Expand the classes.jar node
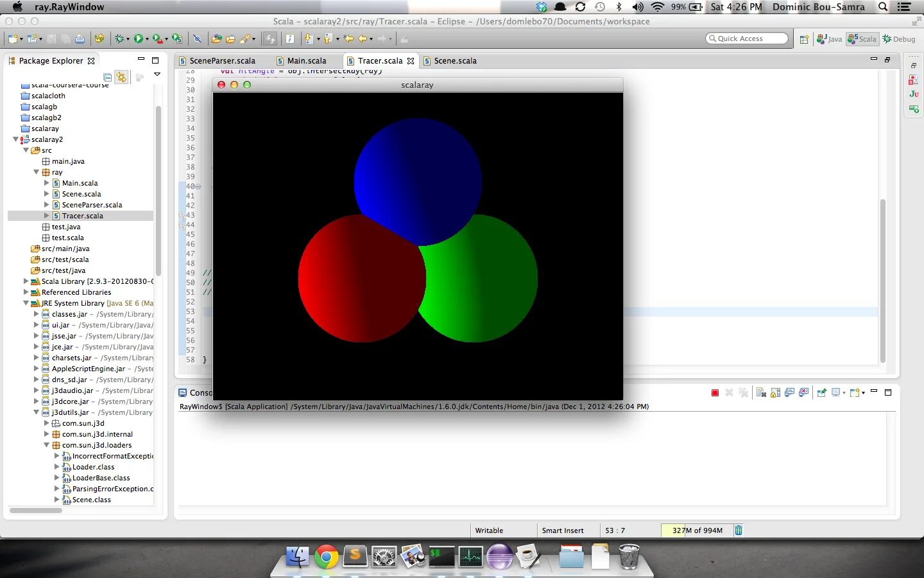This screenshot has height=578, width=924. coord(37,314)
